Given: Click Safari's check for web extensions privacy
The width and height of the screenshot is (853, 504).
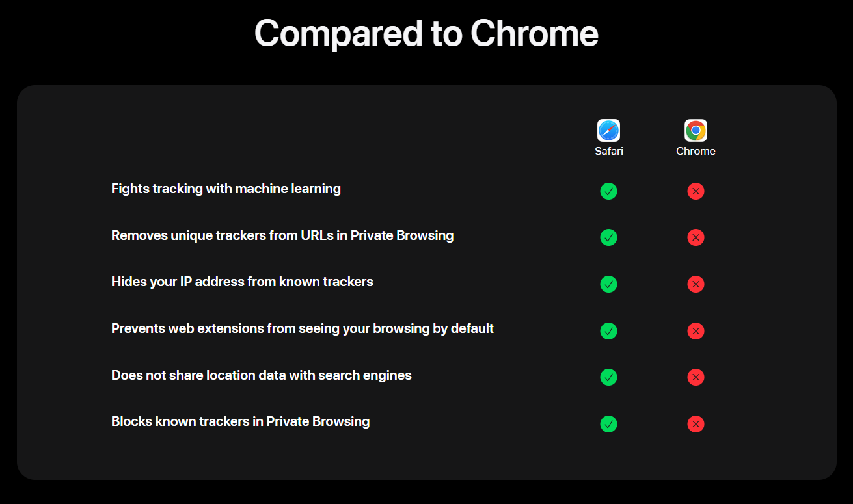Looking at the screenshot, I should (x=608, y=331).
